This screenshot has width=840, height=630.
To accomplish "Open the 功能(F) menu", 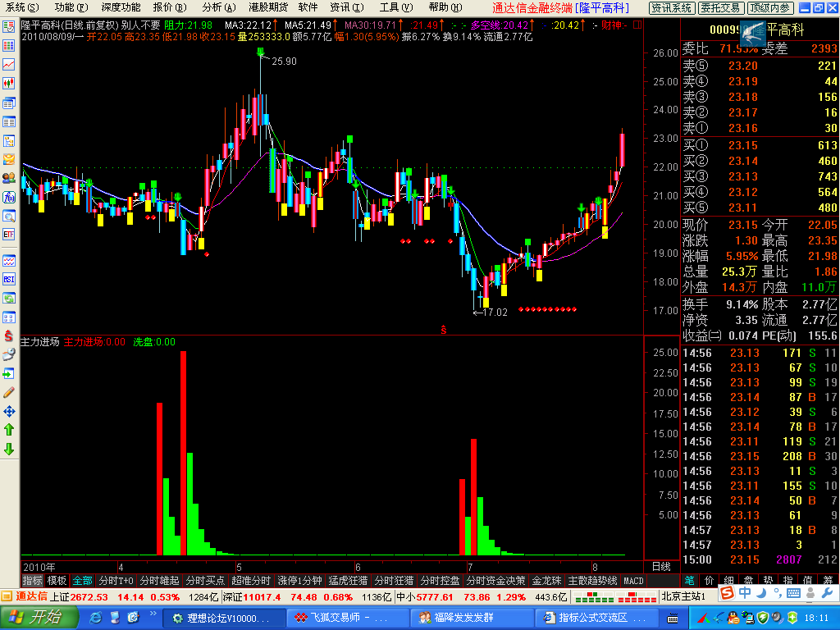I will coord(71,7).
